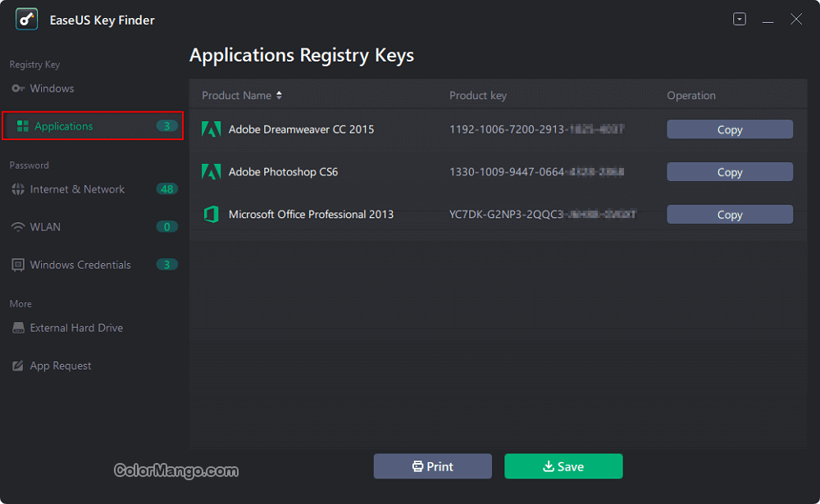
Task: Select the Photoshop product key 1330-1009-9447-0664
Action: [x=537, y=171]
